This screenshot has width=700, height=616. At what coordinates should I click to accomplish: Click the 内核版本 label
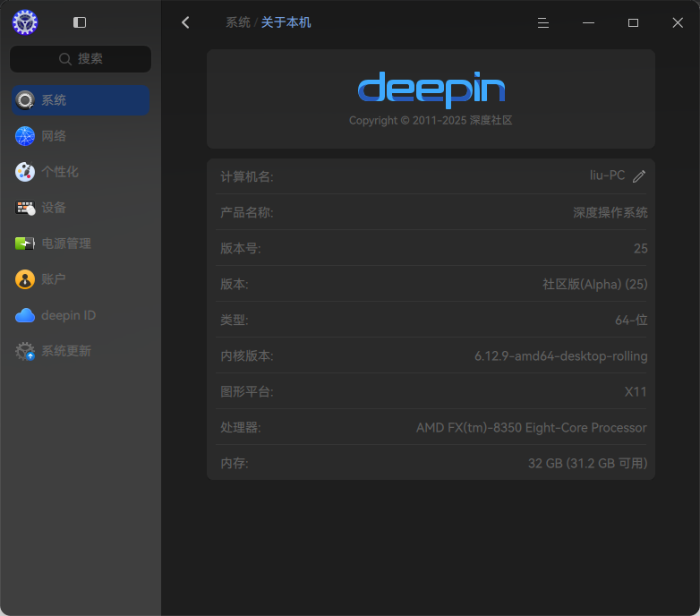tap(247, 356)
